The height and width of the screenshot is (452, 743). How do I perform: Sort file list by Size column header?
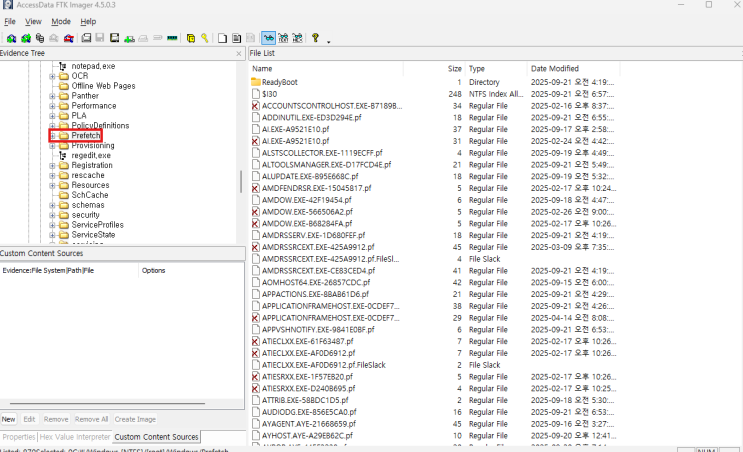click(434, 69)
